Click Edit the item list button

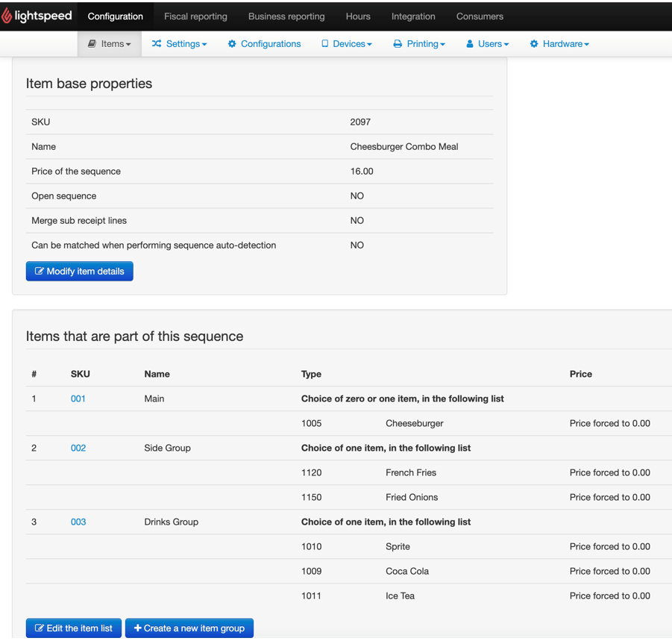point(74,628)
